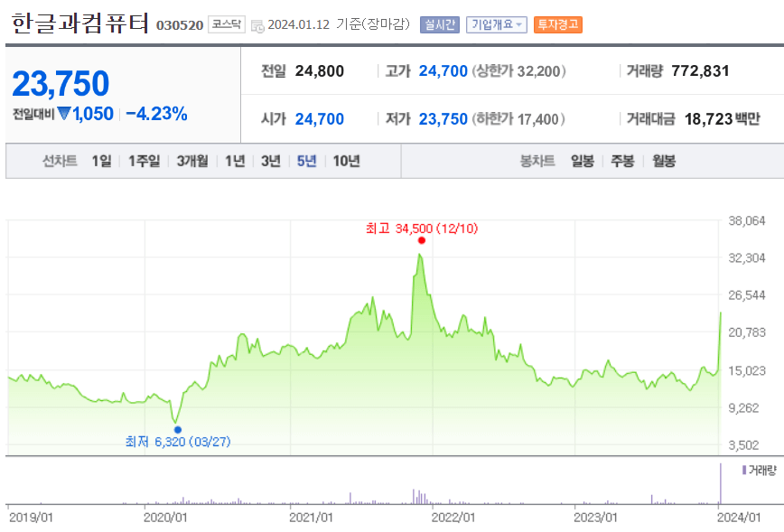The width and height of the screenshot is (784, 532).
Task: Select the 3년 line chart period
Action: 270,161
